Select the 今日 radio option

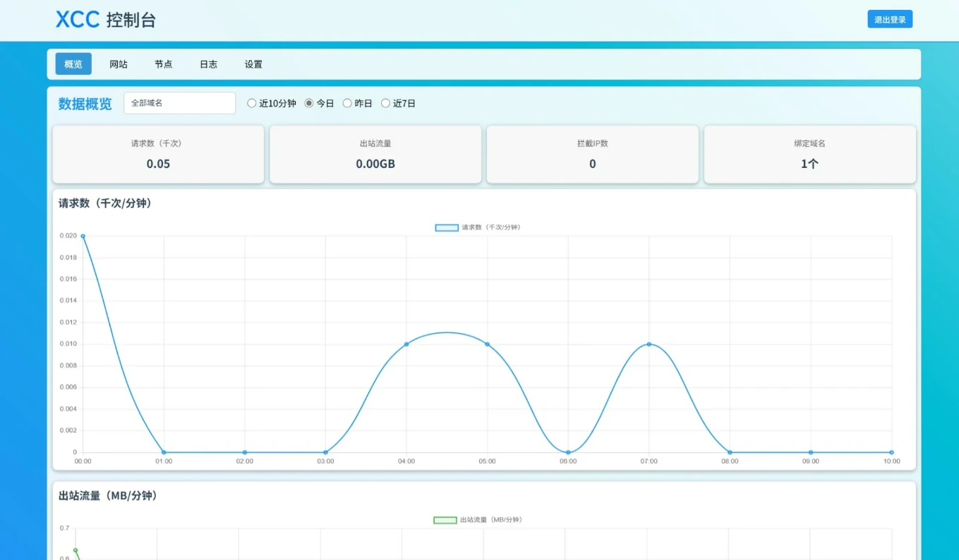click(309, 104)
